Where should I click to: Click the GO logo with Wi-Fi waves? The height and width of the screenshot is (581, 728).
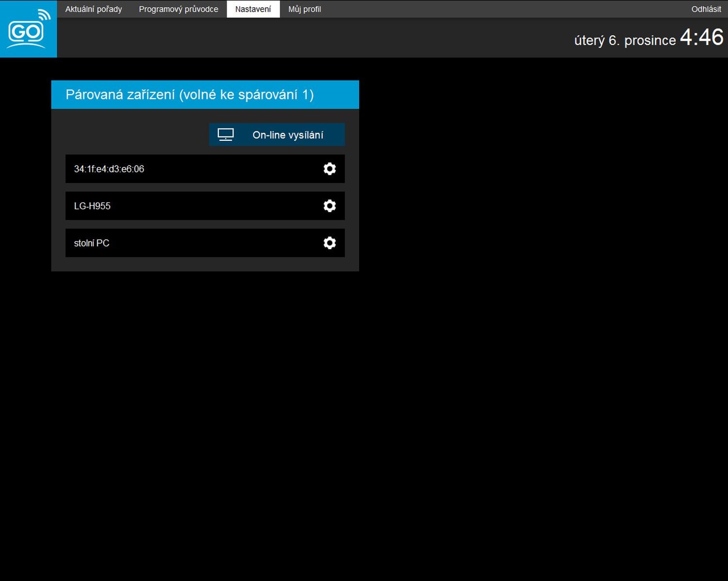(x=28, y=29)
